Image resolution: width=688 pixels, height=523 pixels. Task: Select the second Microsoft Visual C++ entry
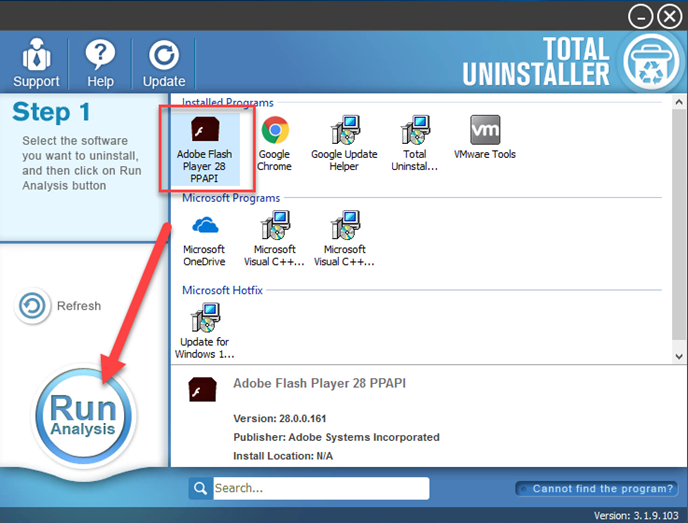coord(344,239)
